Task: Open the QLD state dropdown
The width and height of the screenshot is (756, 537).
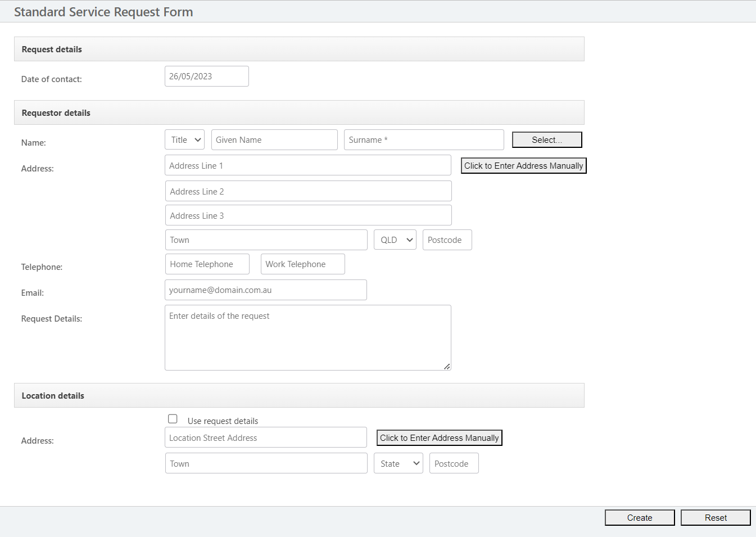Action: point(395,240)
